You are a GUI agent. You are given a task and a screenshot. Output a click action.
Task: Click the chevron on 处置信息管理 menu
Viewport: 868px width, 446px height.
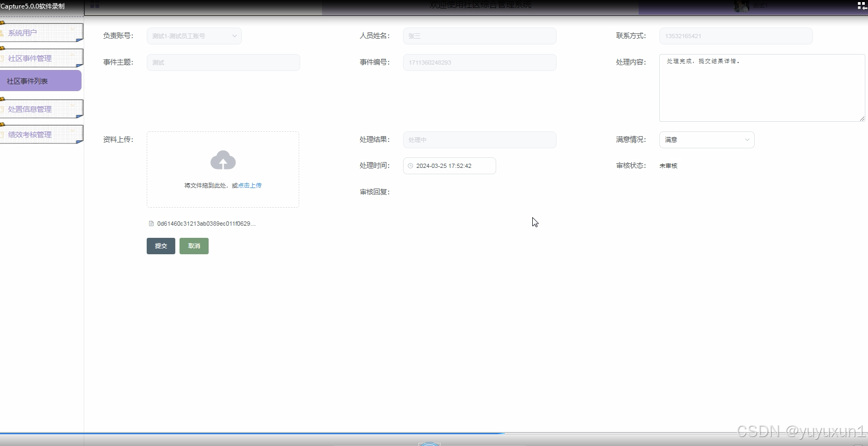pos(73,105)
